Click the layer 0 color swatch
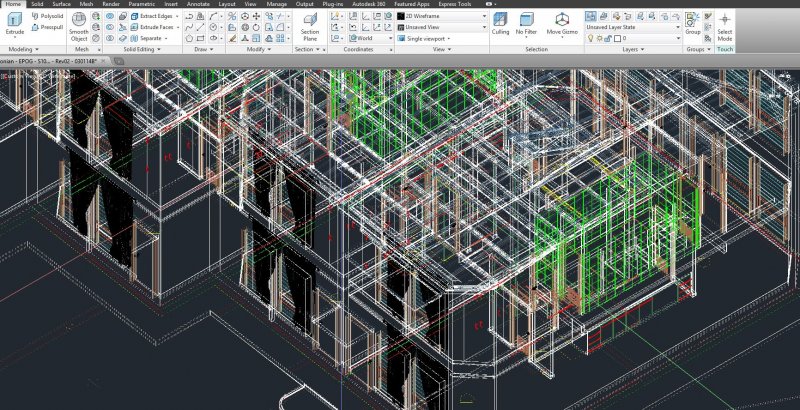The height and width of the screenshot is (410, 800). pyautogui.click(x=617, y=38)
